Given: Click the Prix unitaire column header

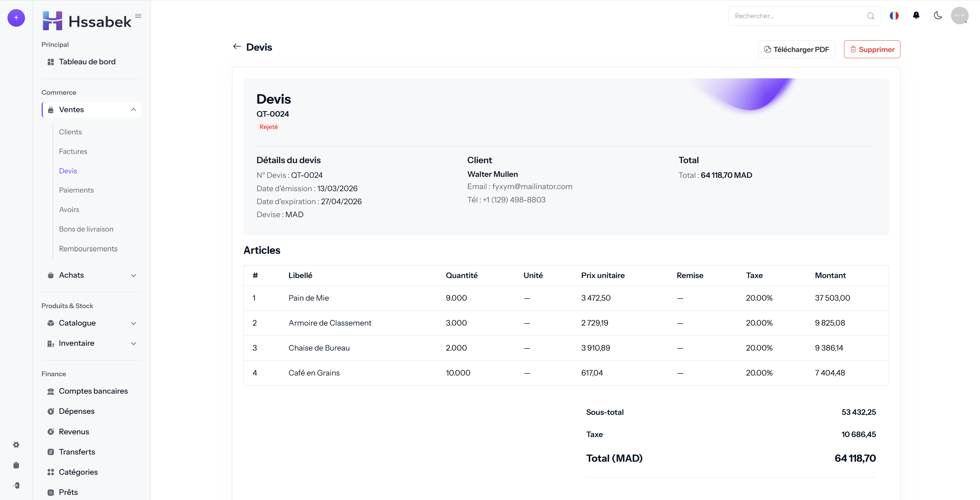Looking at the screenshot, I should pos(603,275).
